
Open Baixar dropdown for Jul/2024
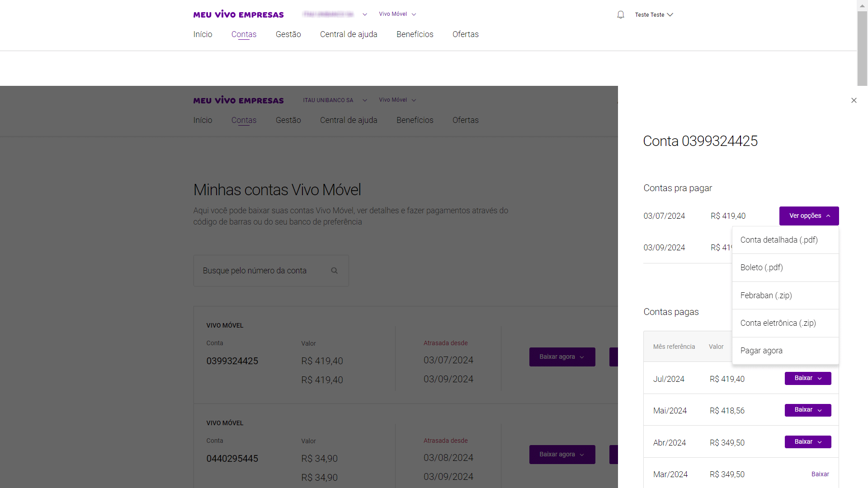pyautogui.click(x=808, y=378)
